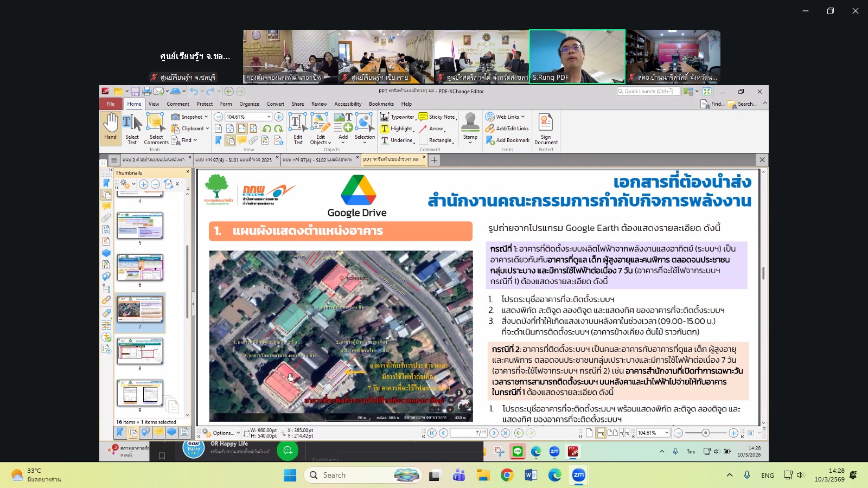The height and width of the screenshot is (488, 868).
Task: Click Add Bookmark in Links group
Action: [508, 140]
